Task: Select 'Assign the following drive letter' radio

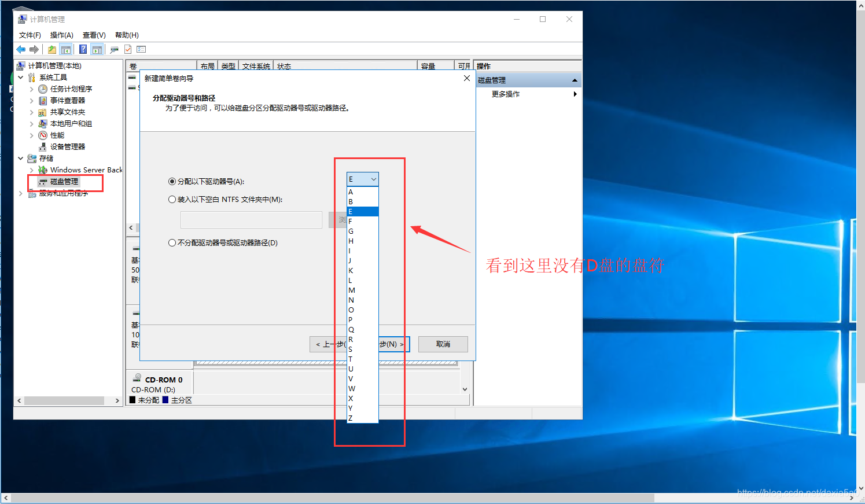Action: coord(172,182)
